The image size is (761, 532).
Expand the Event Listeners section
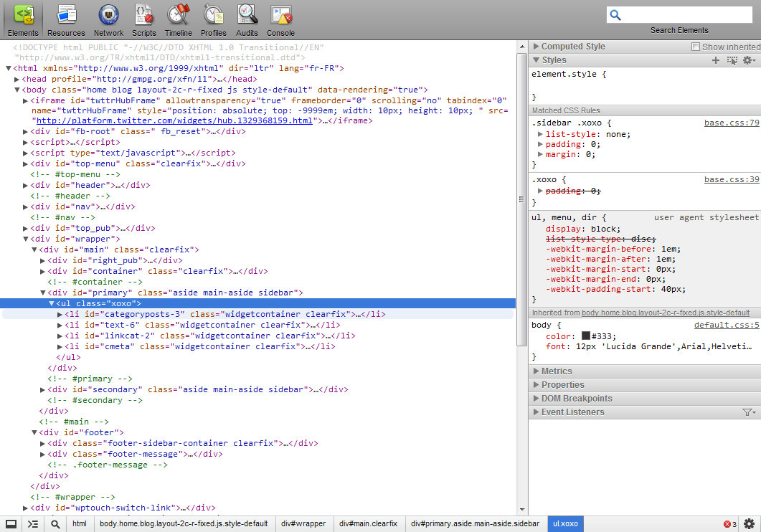point(536,412)
